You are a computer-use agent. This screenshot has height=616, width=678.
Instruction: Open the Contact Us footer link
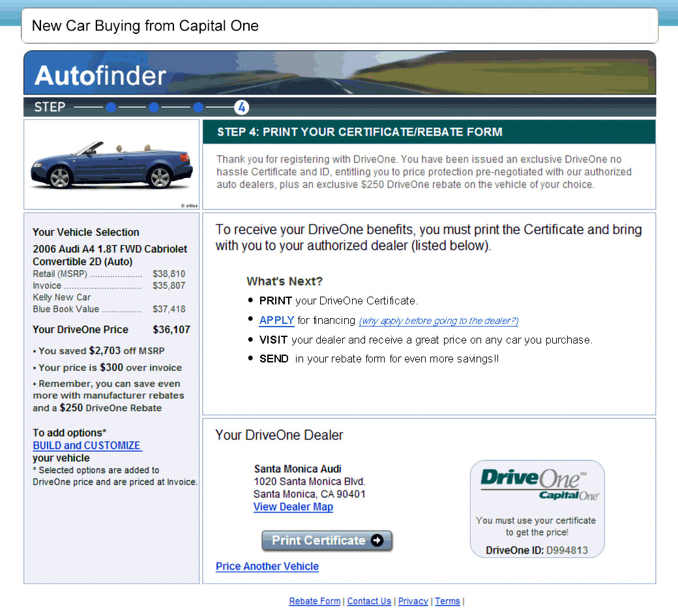[369, 601]
